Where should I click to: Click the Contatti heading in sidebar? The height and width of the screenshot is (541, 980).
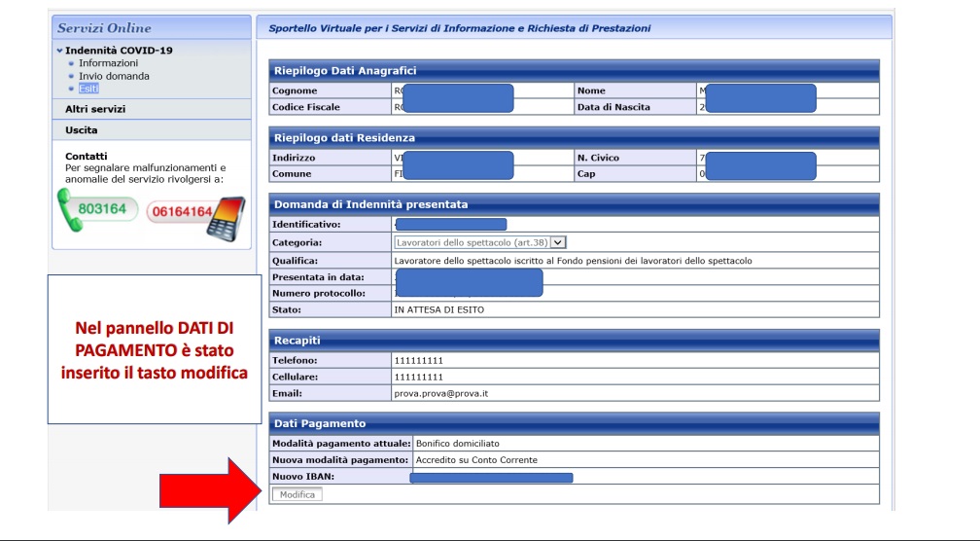click(x=87, y=157)
